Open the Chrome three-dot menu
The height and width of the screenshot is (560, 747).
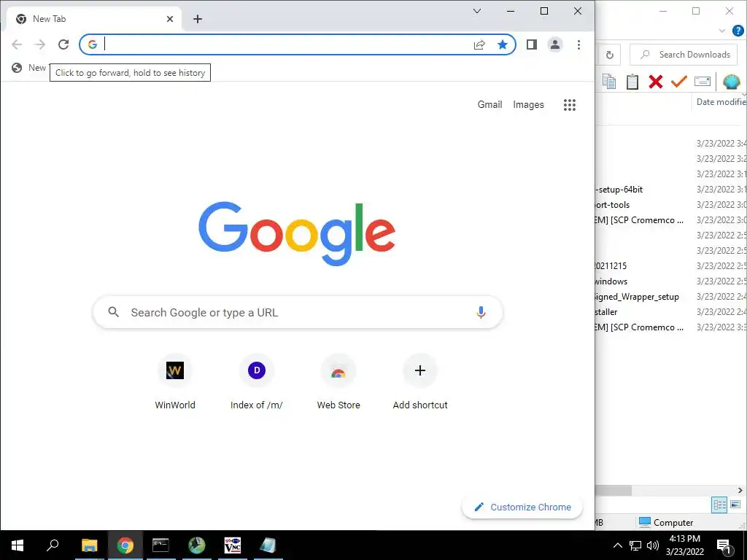[578, 44]
